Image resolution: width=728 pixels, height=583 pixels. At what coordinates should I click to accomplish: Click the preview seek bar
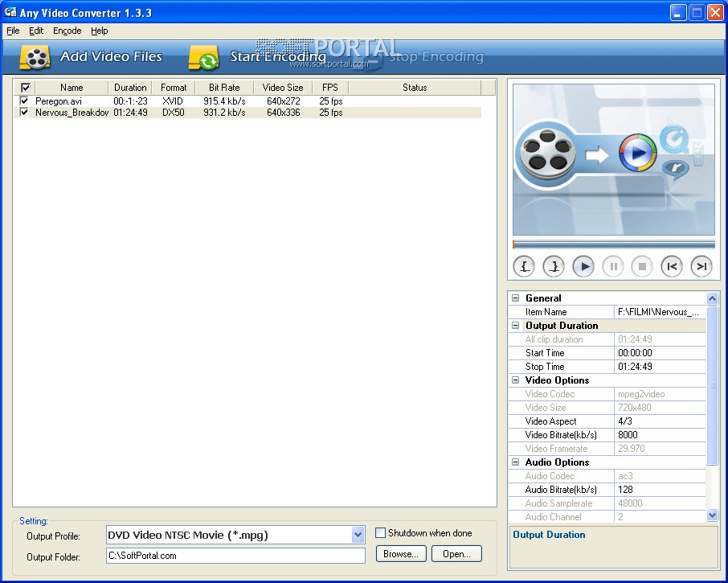coord(613,244)
